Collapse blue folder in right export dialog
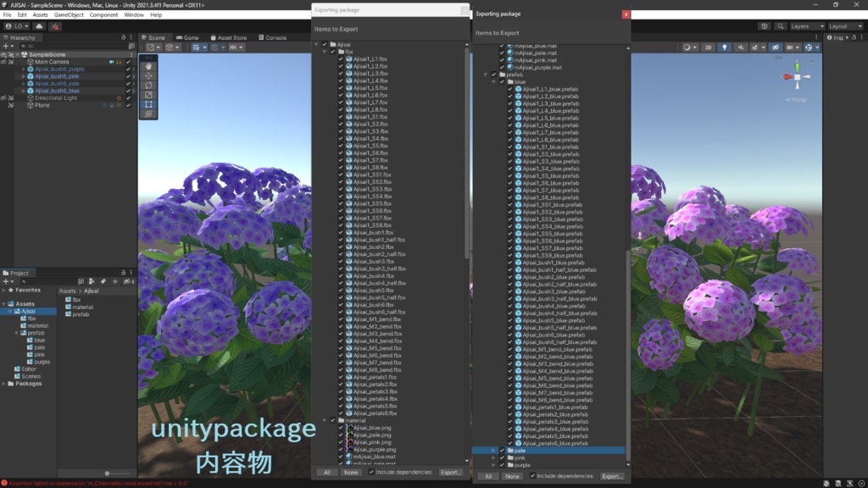Image resolution: width=868 pixels, height=488 pixels. coord(494,82)
